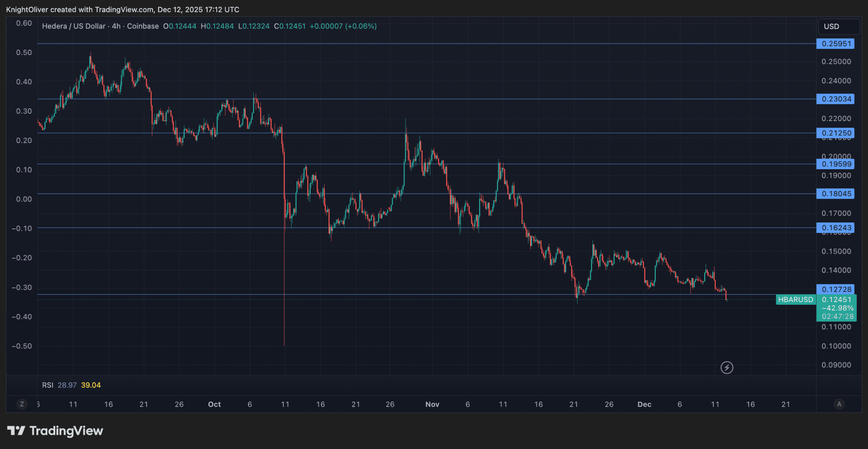The image size is (868, 449).
Task: Click Oct on the time axis
Action: pyautogui.click(x=214, y=404)
